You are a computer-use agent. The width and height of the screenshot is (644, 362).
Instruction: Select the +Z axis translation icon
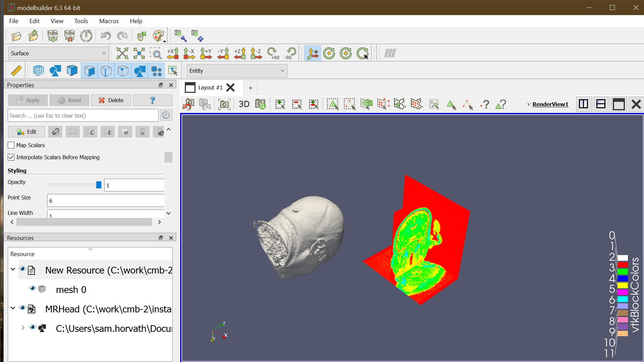click(x=239, y=53)
